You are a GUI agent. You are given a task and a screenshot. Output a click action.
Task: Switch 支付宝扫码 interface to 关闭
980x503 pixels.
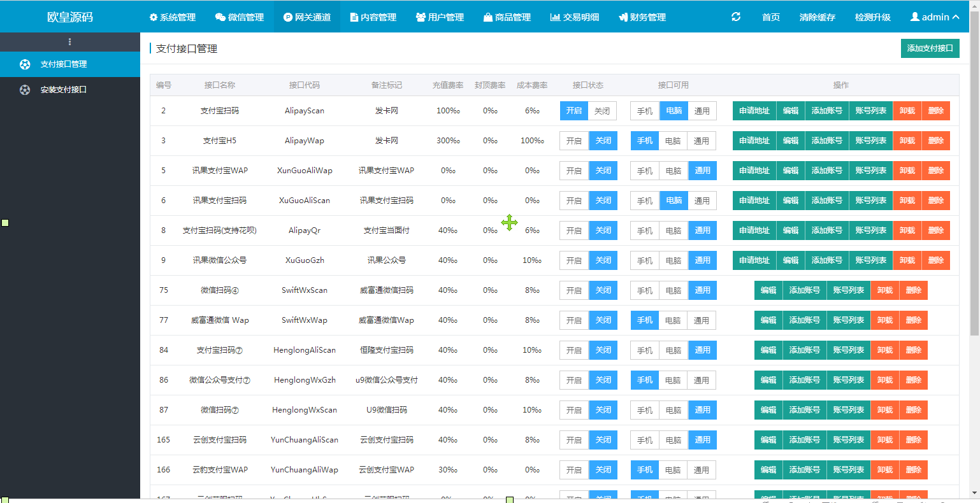tap(602, 110)
